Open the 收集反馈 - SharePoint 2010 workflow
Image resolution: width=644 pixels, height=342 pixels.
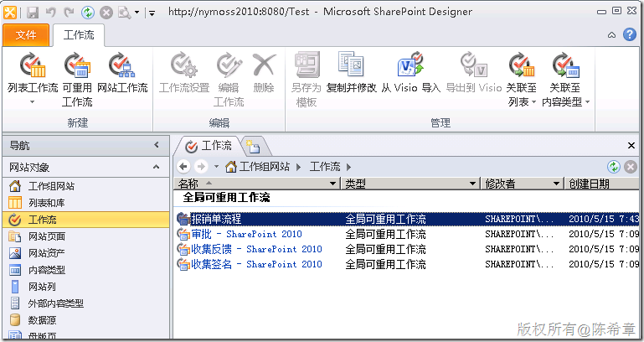coord(256,249)
